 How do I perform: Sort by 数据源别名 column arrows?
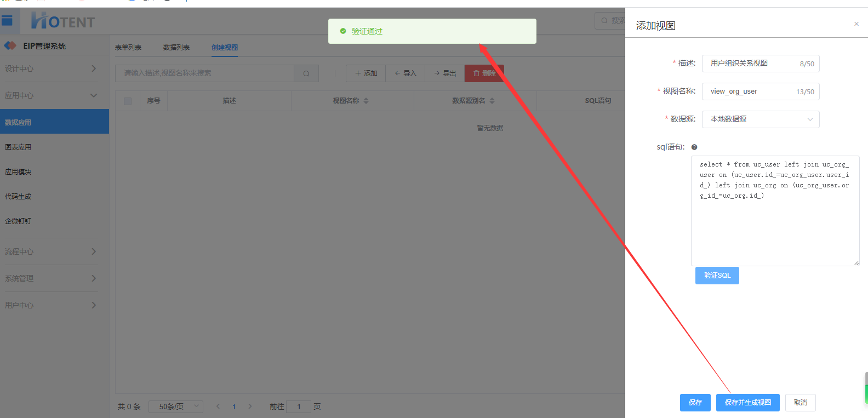(x=492, y=101)
